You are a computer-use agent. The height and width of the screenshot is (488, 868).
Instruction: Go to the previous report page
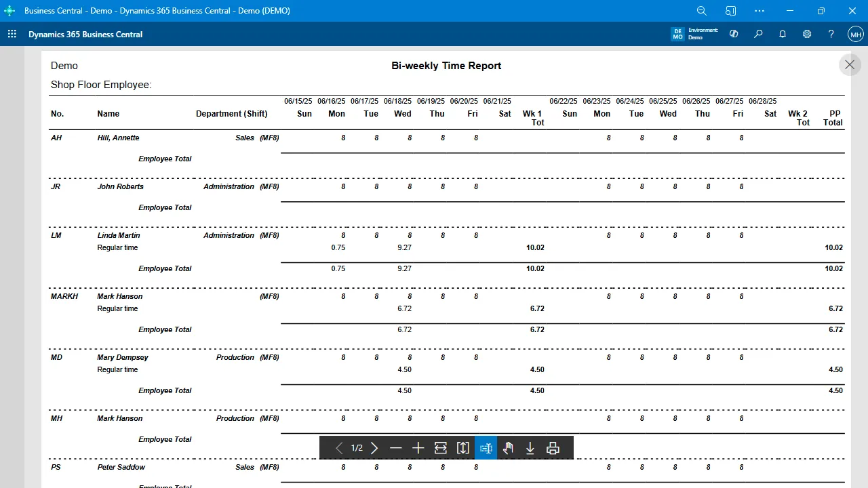(x=339, y=448)
